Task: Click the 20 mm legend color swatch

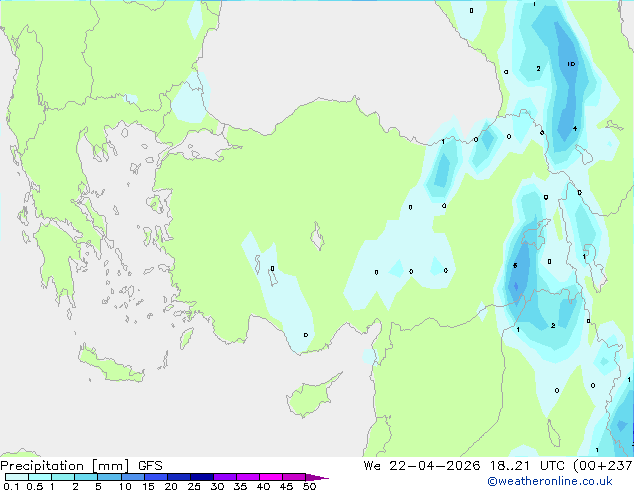Action: [x=179, y=477]
